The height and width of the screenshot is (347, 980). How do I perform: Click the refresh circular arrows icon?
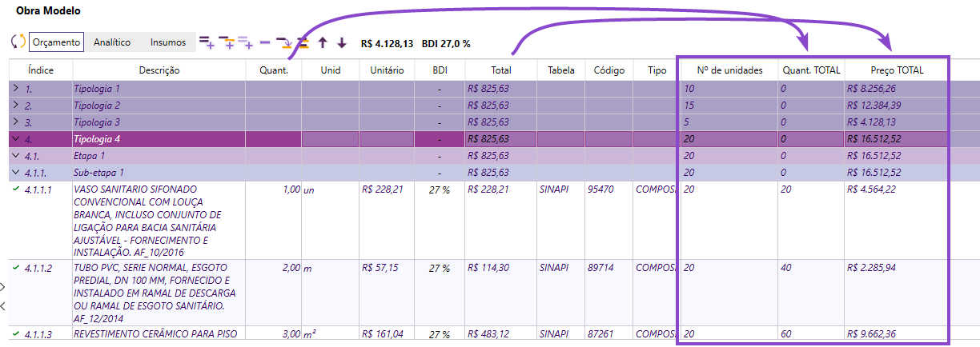point(18,42)
